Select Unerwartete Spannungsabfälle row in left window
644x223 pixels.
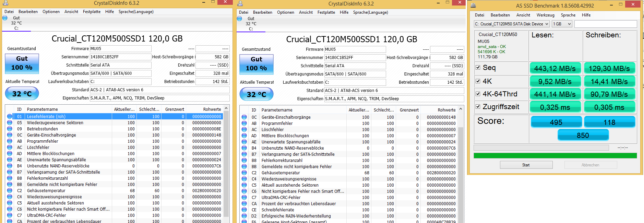115,160
